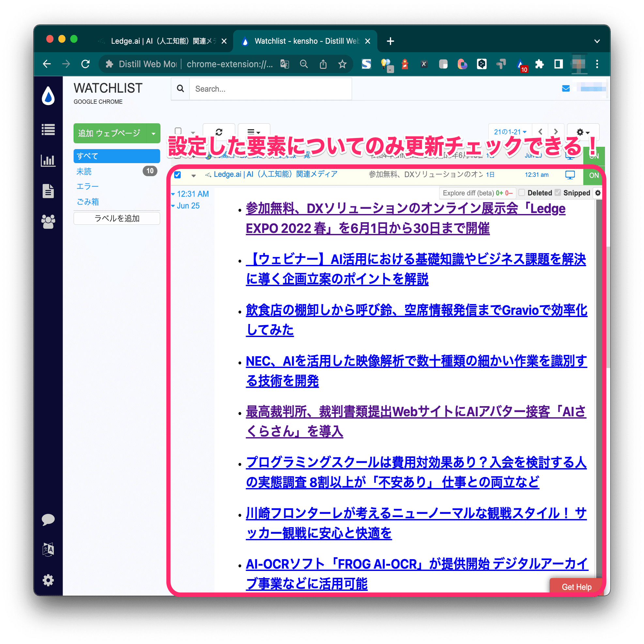Collapse the Jun 25 history entry
This screenshot has height=644, width=644.
(185, 206)
